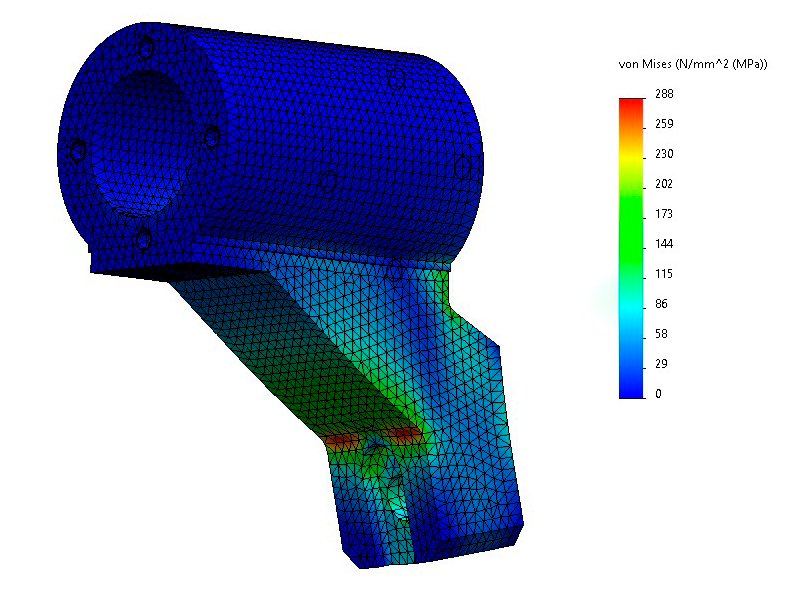
Task: Select the legend value 259
Action: (x=664, y=124)
